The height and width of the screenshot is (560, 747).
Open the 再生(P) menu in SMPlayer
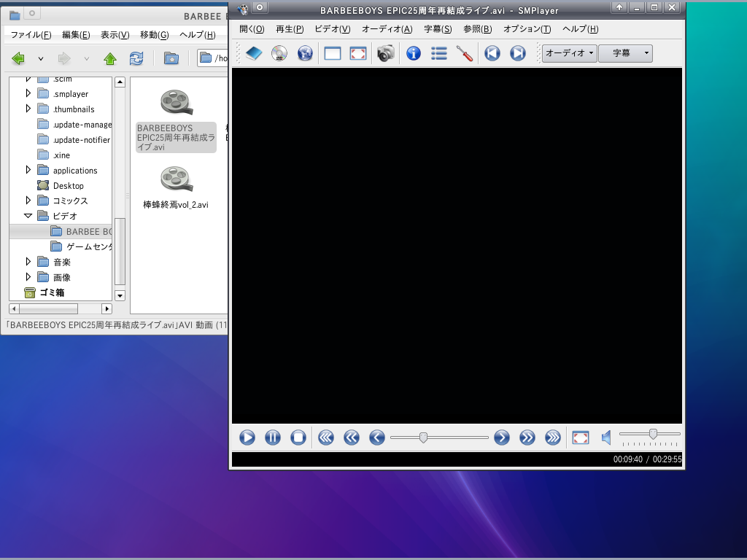pyautogui.click(x=290, y=29)
